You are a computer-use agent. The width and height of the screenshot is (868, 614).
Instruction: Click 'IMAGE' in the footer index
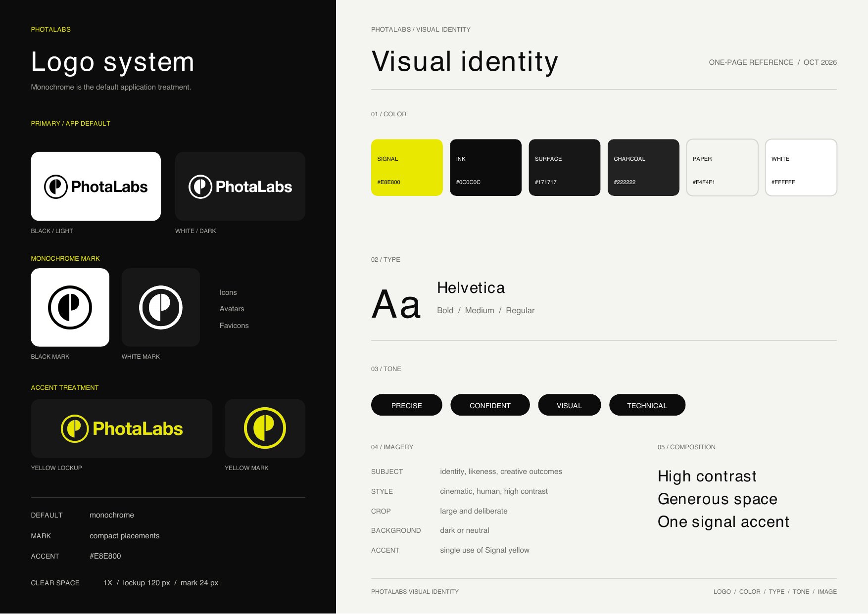(827, 592)
